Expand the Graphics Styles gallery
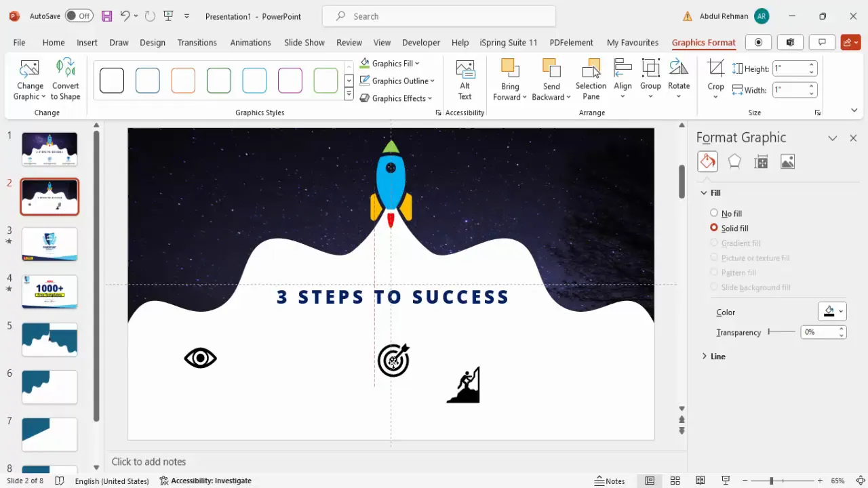This screenshot has height=488, width=868. 349,95
